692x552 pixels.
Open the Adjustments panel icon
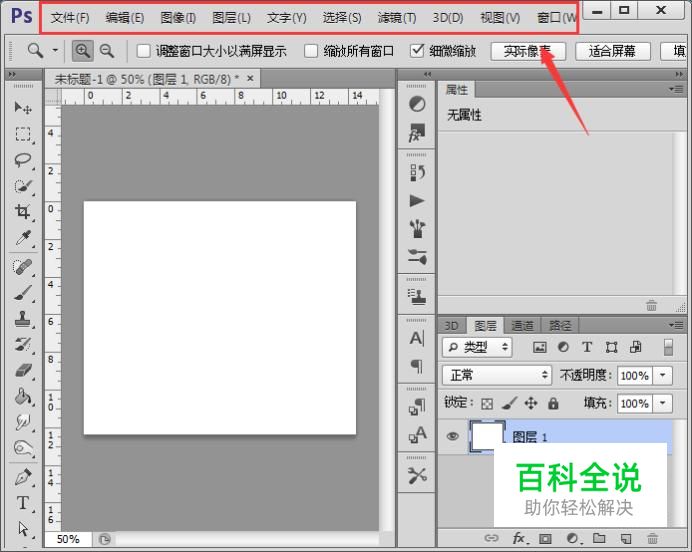pos(417,104)
